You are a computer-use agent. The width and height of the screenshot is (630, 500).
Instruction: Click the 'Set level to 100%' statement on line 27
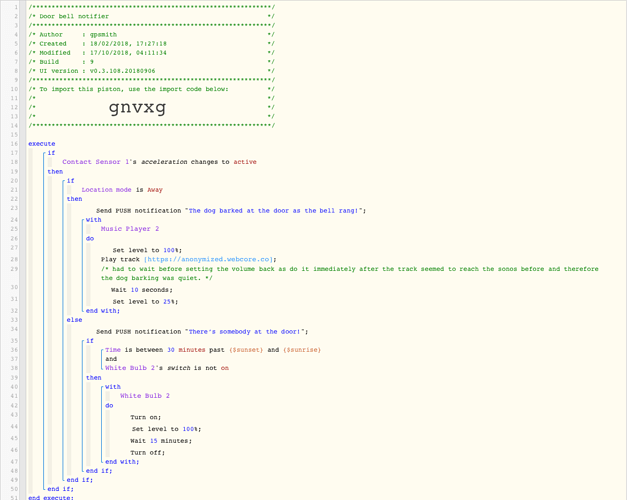click(x=147, y=250)
